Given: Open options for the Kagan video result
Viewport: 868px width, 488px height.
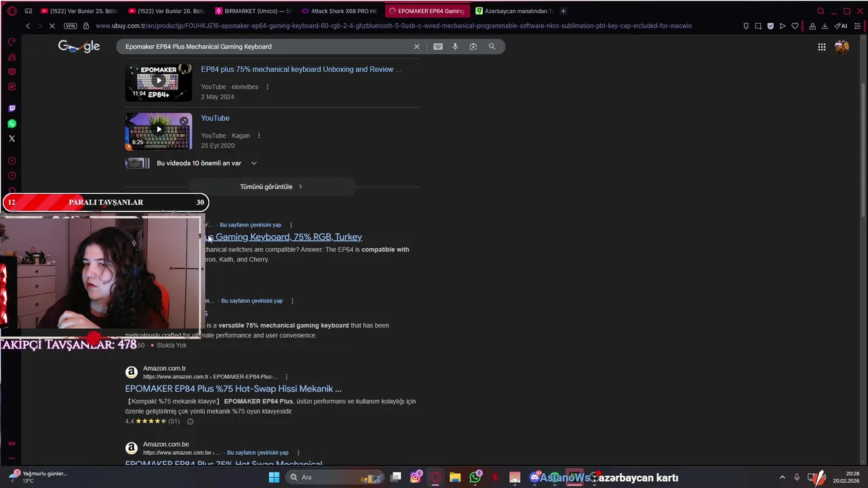Looking at the screenshot, I should (258, 136).
